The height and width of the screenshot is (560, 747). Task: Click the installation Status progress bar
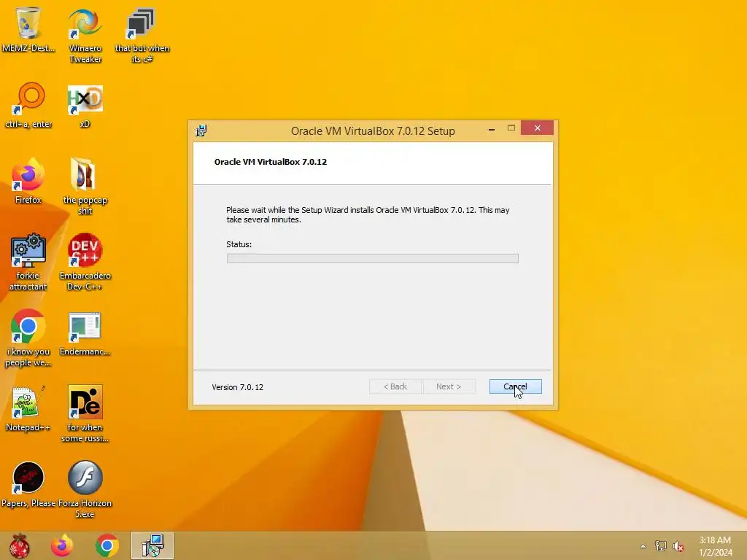(x=373, y=259)
